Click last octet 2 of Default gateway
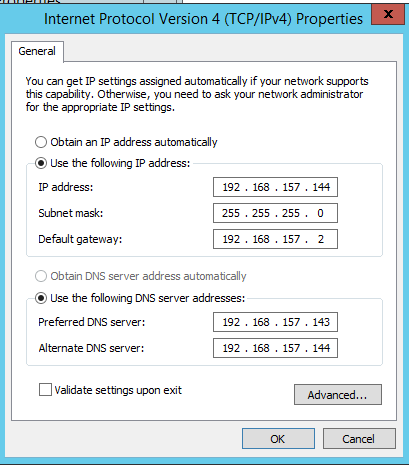This screenshot has width=409, height=465. point(321,239)
